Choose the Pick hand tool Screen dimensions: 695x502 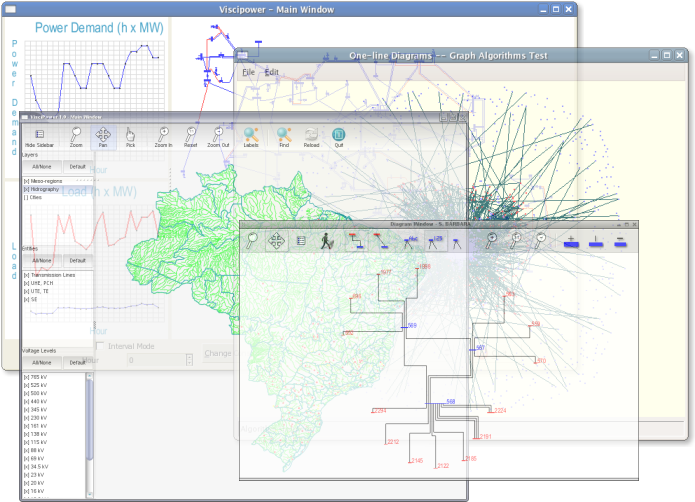click(x=130, y=137)
